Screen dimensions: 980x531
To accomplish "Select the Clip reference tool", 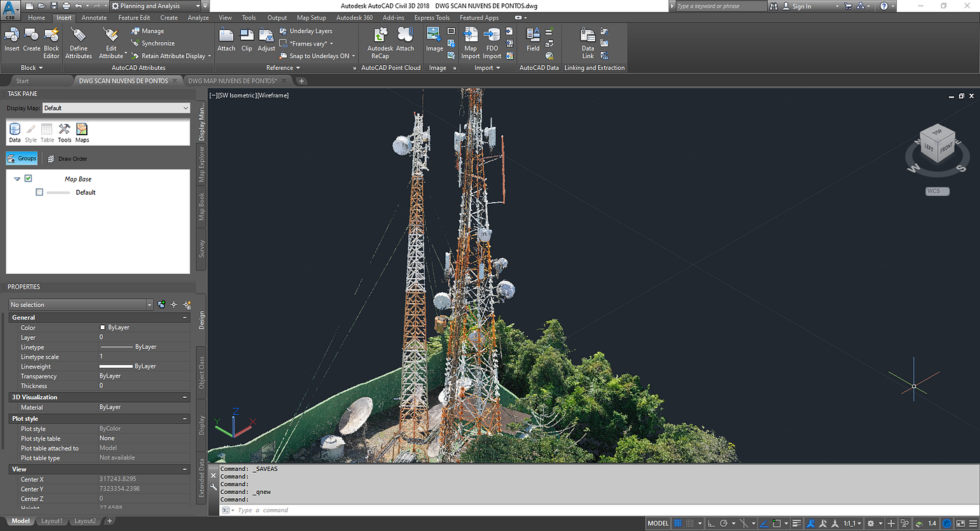I will (246, 39).
